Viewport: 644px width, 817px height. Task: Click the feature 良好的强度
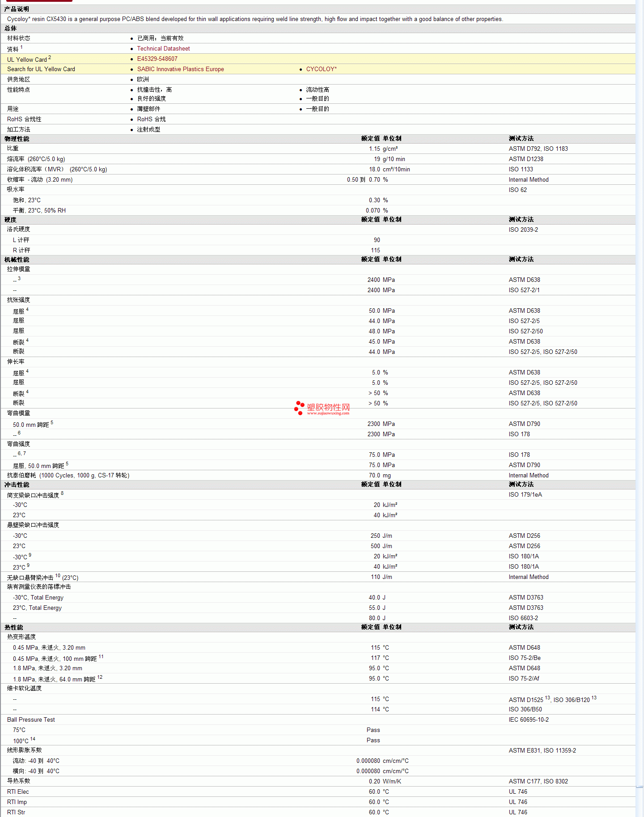point(151,98)
